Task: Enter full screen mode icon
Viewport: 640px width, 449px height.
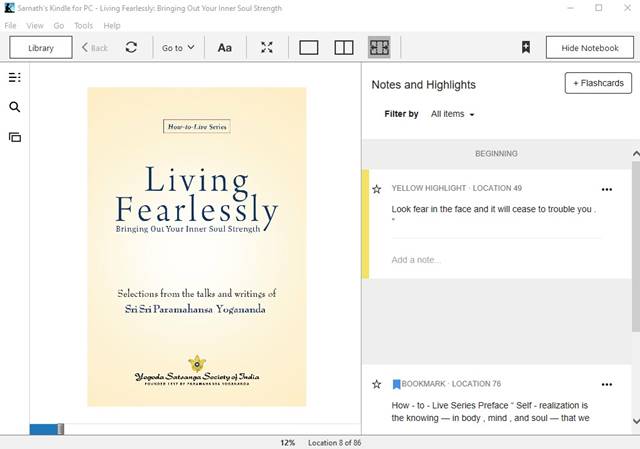Action: click(267, 47)
